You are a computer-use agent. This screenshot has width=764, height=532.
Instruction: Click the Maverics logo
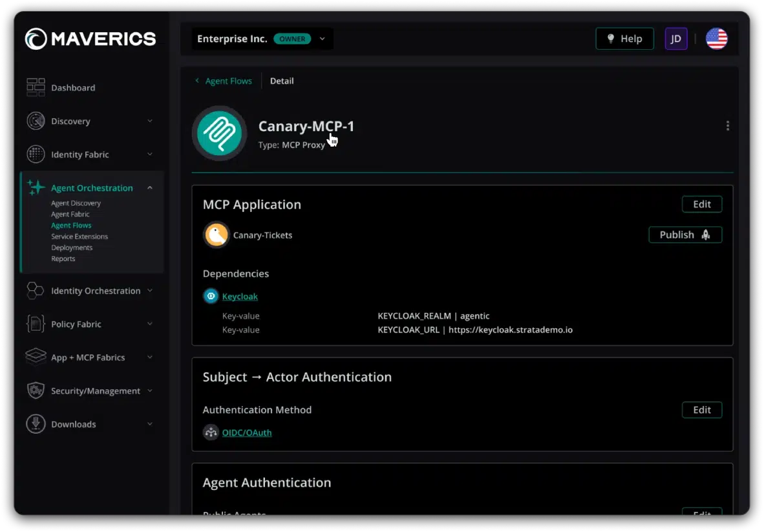90,38
